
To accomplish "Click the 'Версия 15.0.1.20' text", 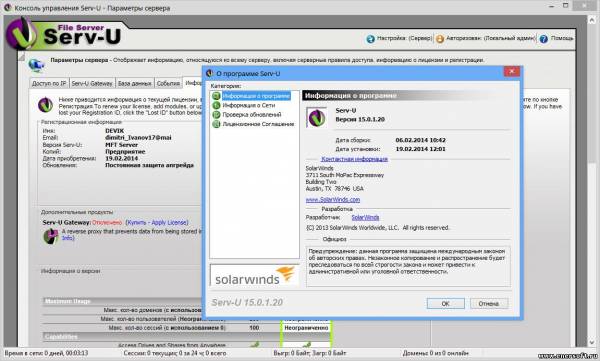I will 360,119.
